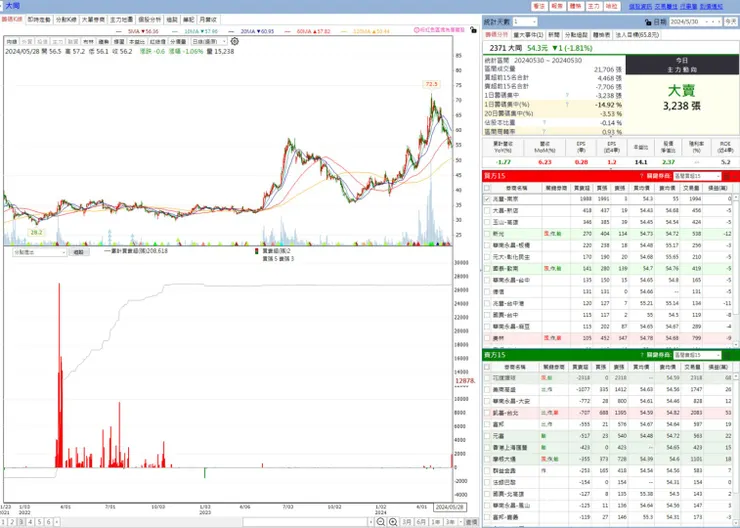The width and height of the screenshot is (740, 528).
Task: Open 重大事件(1) tab
Action: [x=528, y=35]
